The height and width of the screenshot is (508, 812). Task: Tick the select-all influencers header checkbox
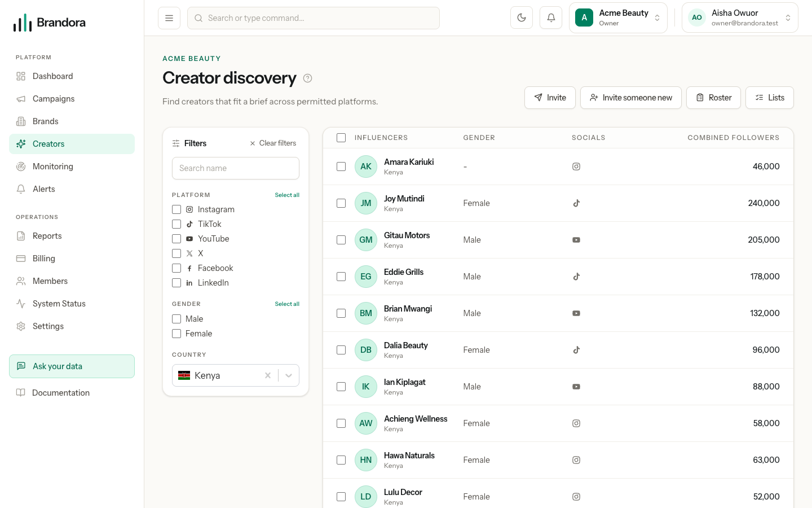pyautogui.click(x=341, y=138)
